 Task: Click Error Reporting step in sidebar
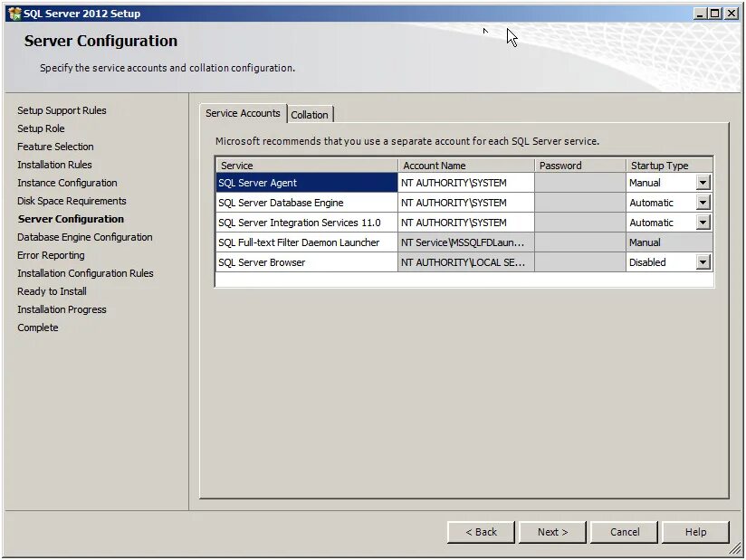pos(51,255)
